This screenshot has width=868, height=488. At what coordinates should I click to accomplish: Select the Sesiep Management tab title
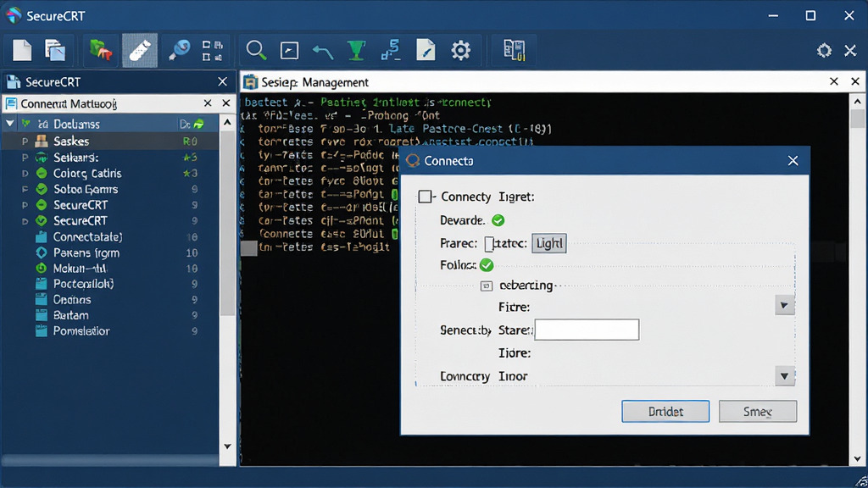[315, 82]
